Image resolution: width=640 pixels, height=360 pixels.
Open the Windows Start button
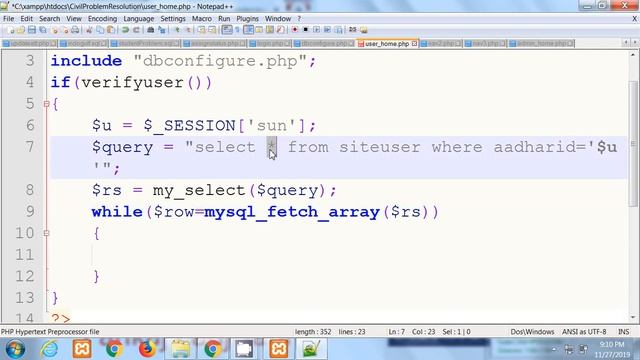pyautogui.click(x=15, y=349)
